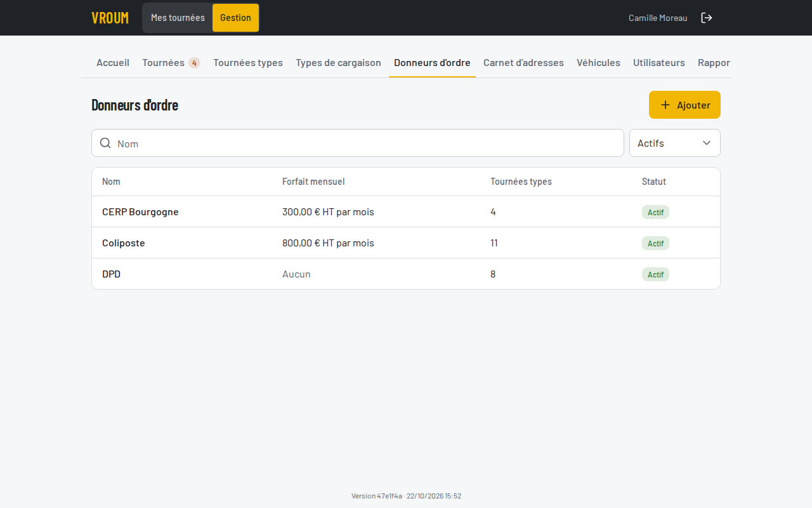Viewport: 812px width, 508px height.
Task: Select the Gestion mode toggle
Action: point(235,18)
